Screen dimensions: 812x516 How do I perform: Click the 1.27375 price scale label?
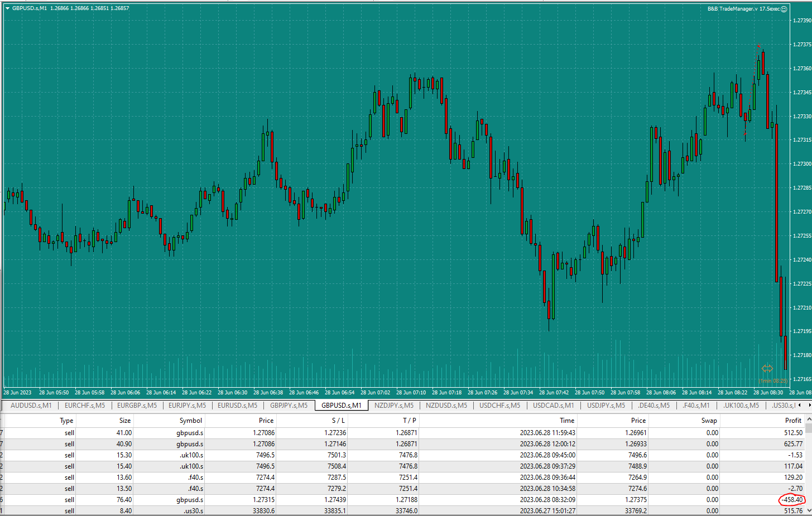point(802,45)
